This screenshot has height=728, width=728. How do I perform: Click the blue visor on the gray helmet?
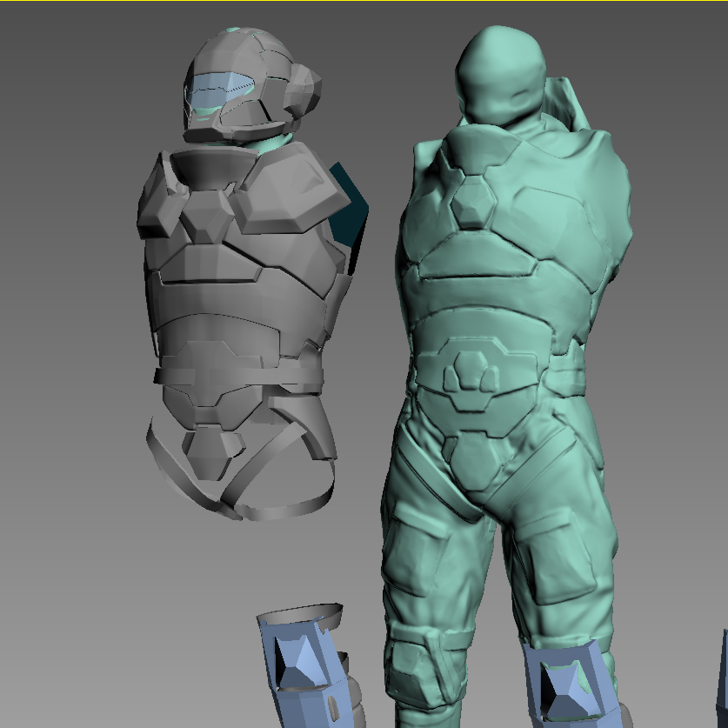[x=219, y=90]
